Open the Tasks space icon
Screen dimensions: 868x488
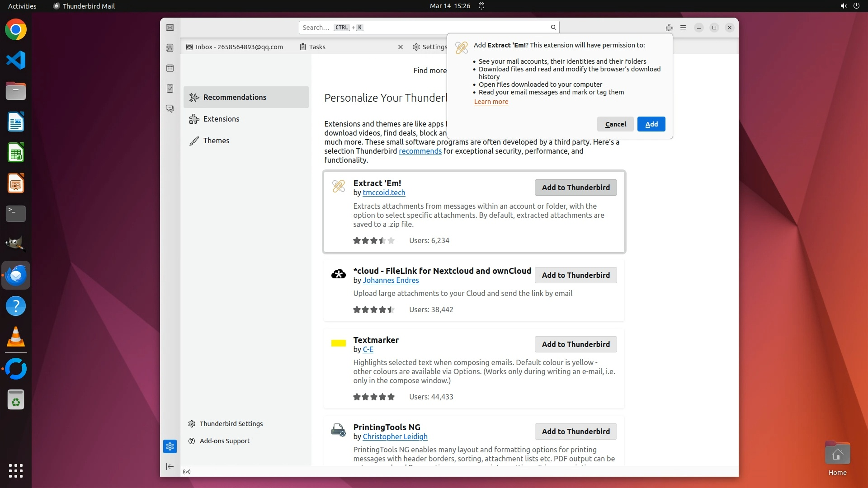point(170,89)
